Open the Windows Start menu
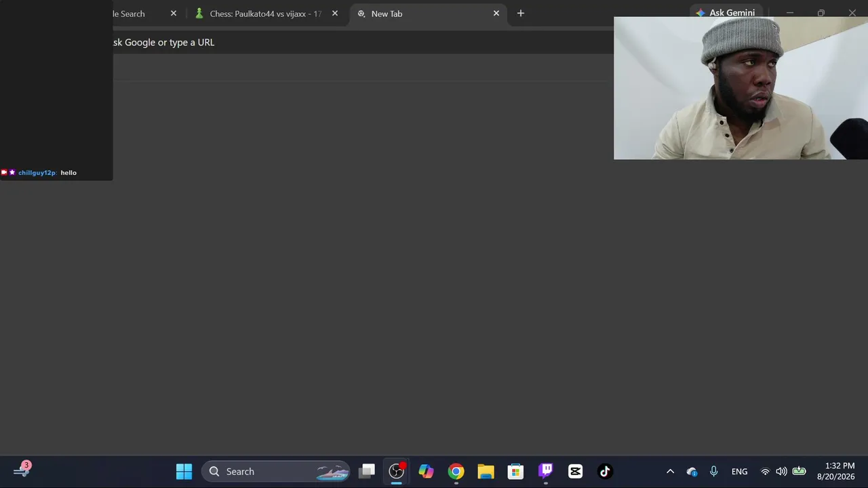Image resolution: width=868 pixels, height=488 pixels. [184, 471]
